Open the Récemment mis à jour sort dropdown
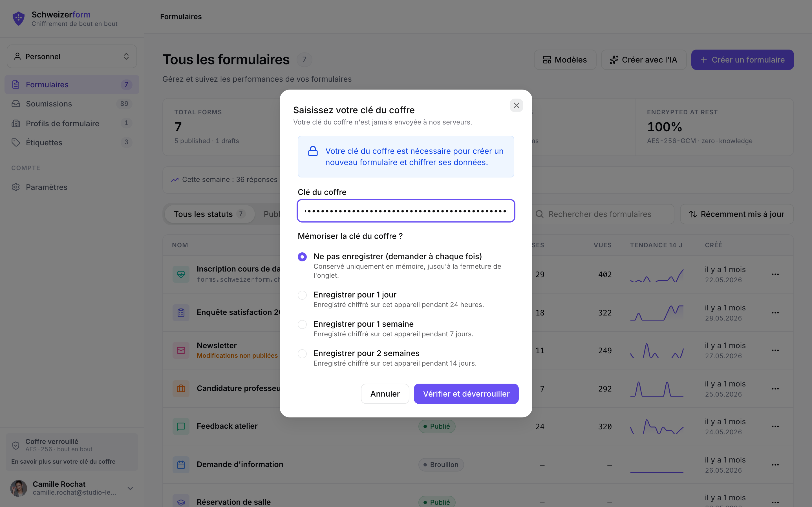Screen dimensions: 812x507 click(737, 214)
